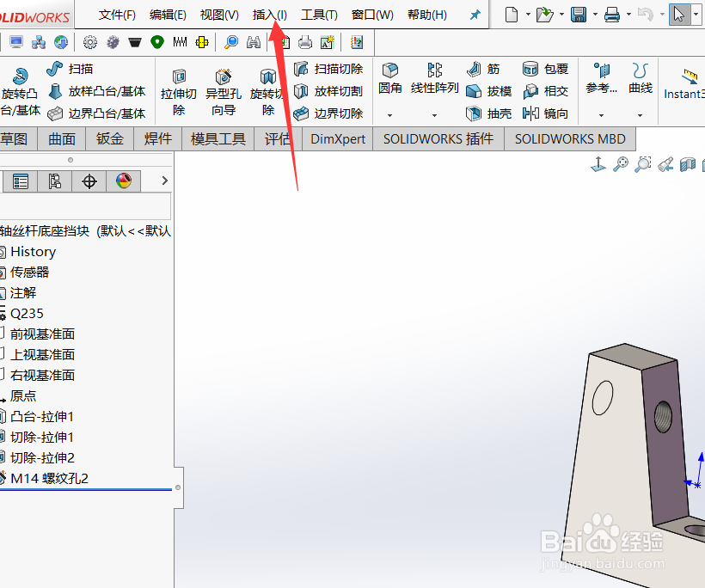The image size is (705, 588).
Task: Open the 插入(I) menu
Action: pos(269,15)
